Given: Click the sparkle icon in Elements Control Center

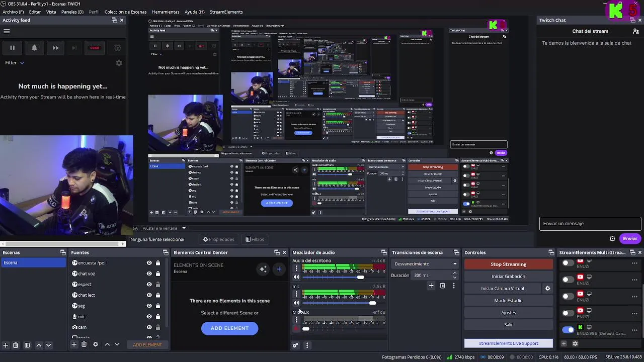Looking at the screenshot, I should tap(263, 269).
